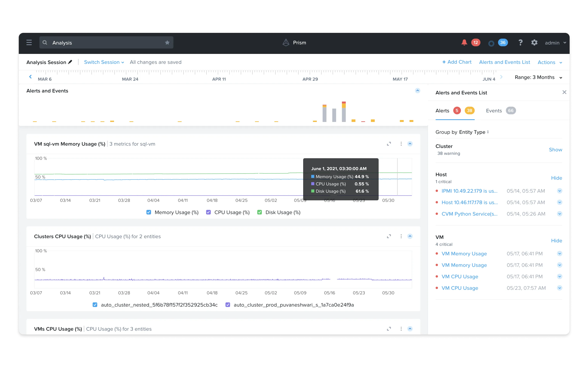
Task: Star the Analysis search as favorite
Action: coord(167,42)
